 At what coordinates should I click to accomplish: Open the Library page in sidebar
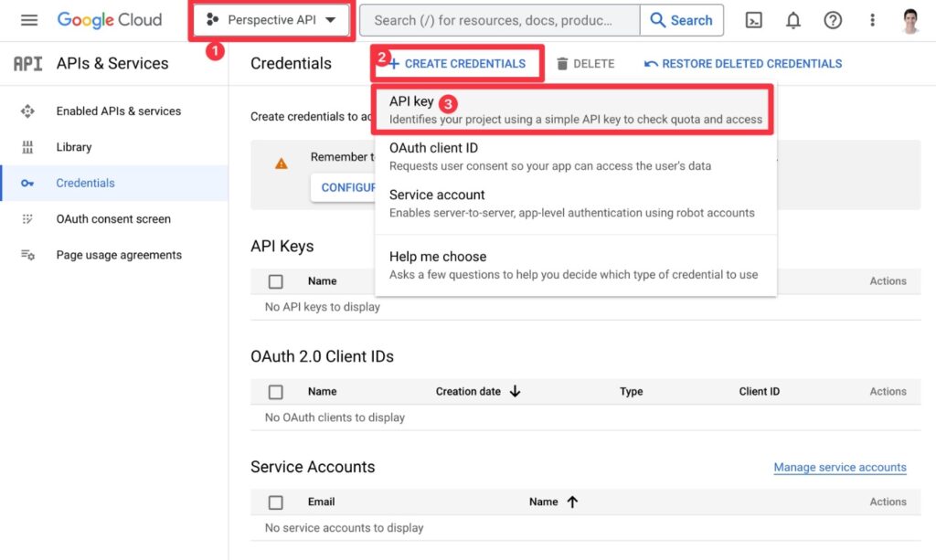74,147
